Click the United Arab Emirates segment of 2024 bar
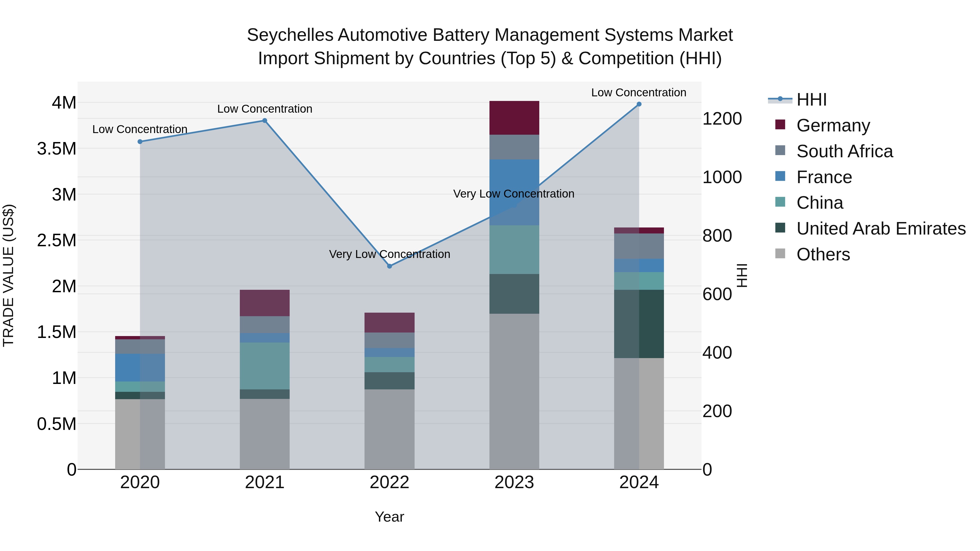 click(x=639, y=324)
